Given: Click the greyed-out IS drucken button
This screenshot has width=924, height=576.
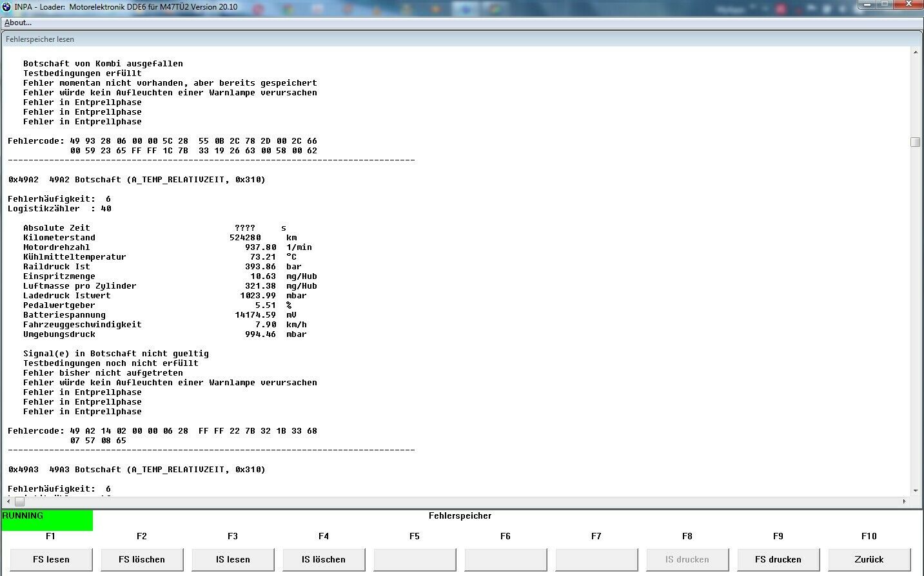Looking at the screenshot, I should click(687, 559).
